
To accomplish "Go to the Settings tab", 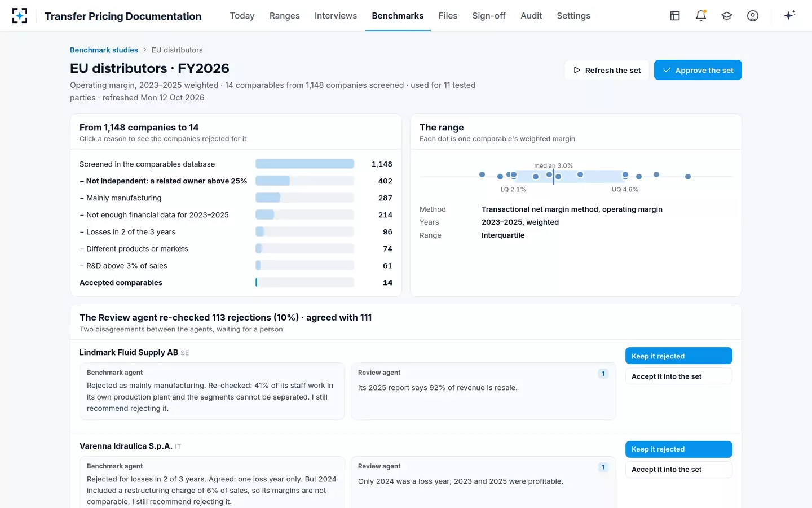I will (573, 16).
